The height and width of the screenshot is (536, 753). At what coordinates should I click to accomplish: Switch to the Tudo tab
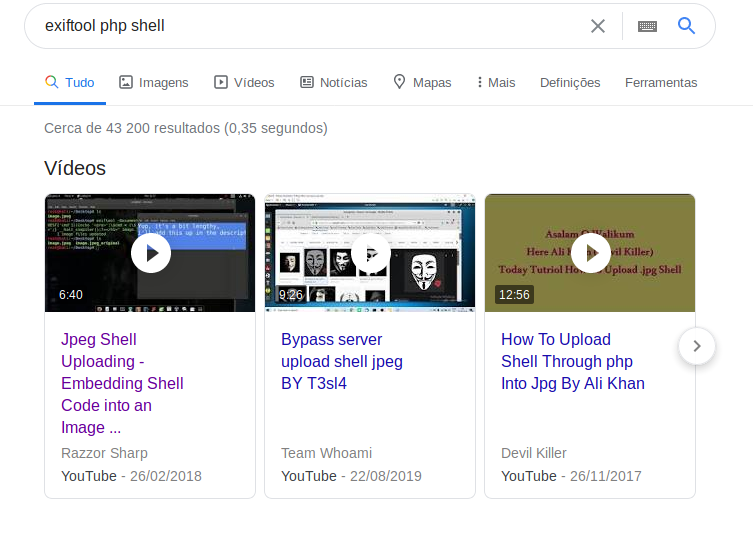[x=70, y=83]
